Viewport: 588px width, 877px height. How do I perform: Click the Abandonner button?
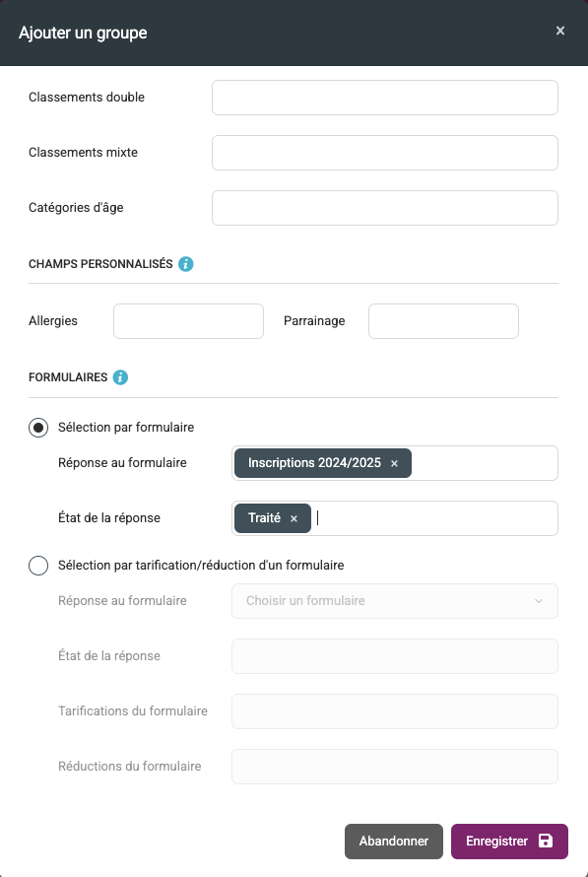pyautogui.click(x=394, y=842)
